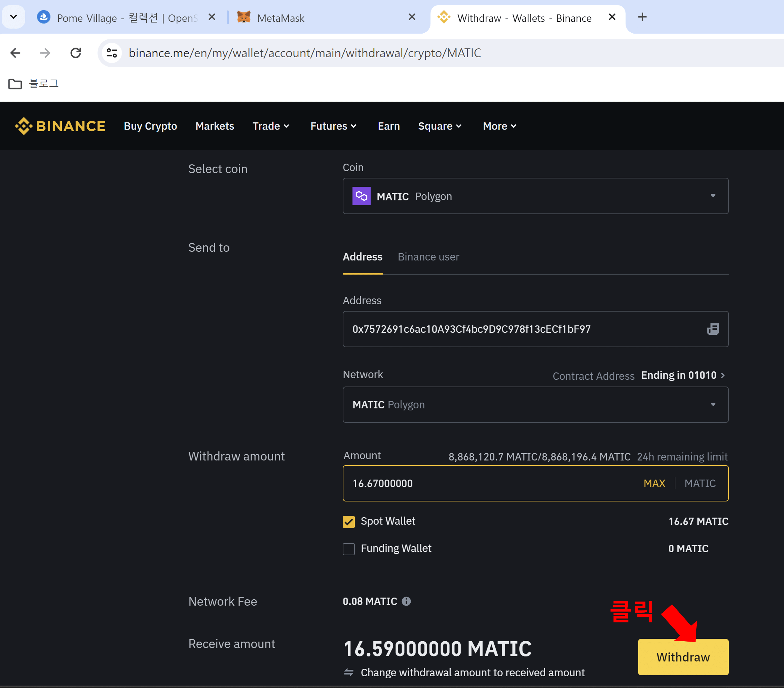Open the 블로그 bookmarks folder
This screenshot has height=688, width=784.
[x=33, y=84]
